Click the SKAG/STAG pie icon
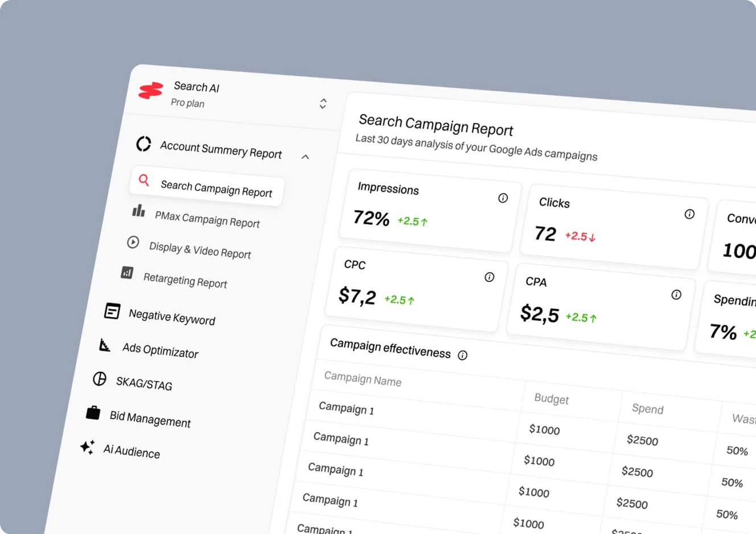Screen dimensions: 756x534 coord(100,379)
